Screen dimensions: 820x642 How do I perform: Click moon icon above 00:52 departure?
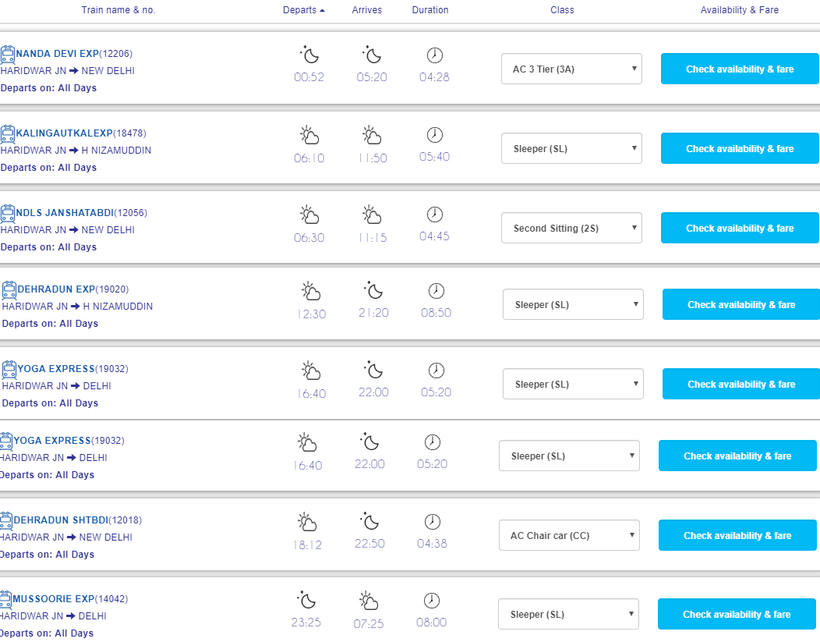(x=309, y=55)
